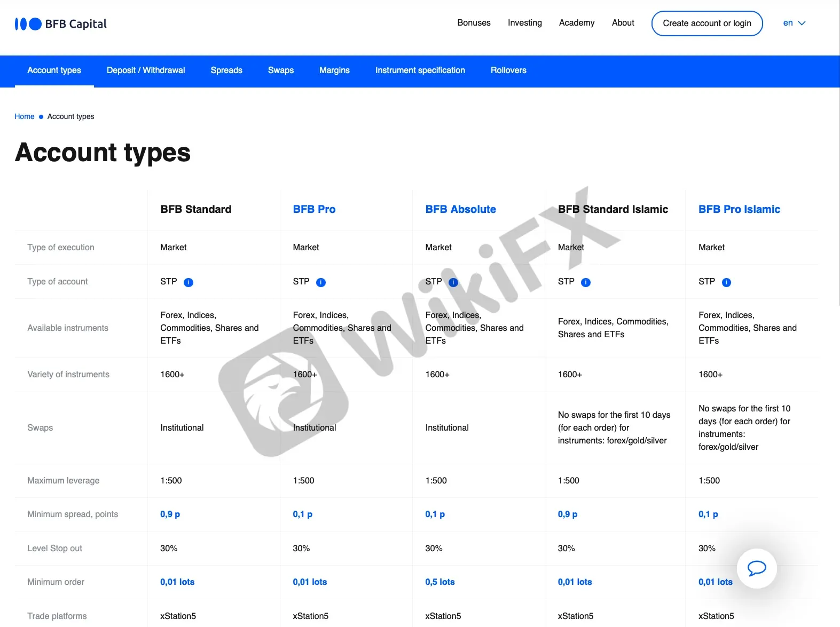Click the Minimum spread, points row label
The image size is (840, 627).
pos(73,514)
